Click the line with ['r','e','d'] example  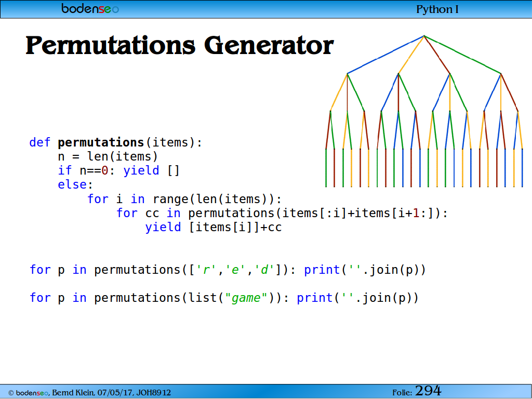point(228,270)
